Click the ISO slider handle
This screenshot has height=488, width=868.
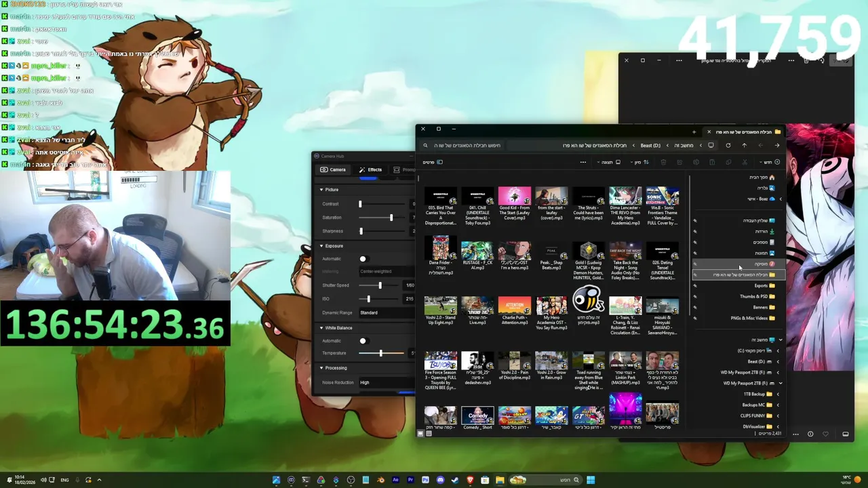[x=368, y=299]
